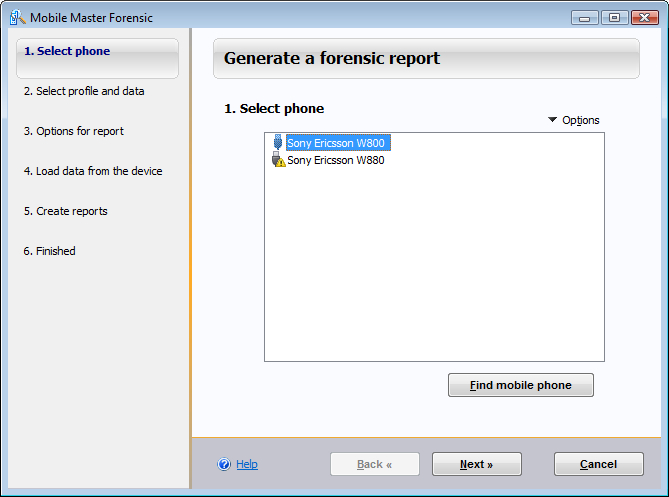This screenshot has width=669, height=497.
Task: Maximize the Mobile Master Forensic window
Action: pos(613,17)
